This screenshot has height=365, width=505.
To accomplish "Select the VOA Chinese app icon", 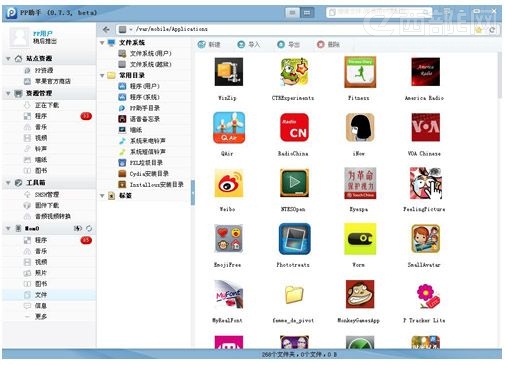I will (x=425, y=128).
